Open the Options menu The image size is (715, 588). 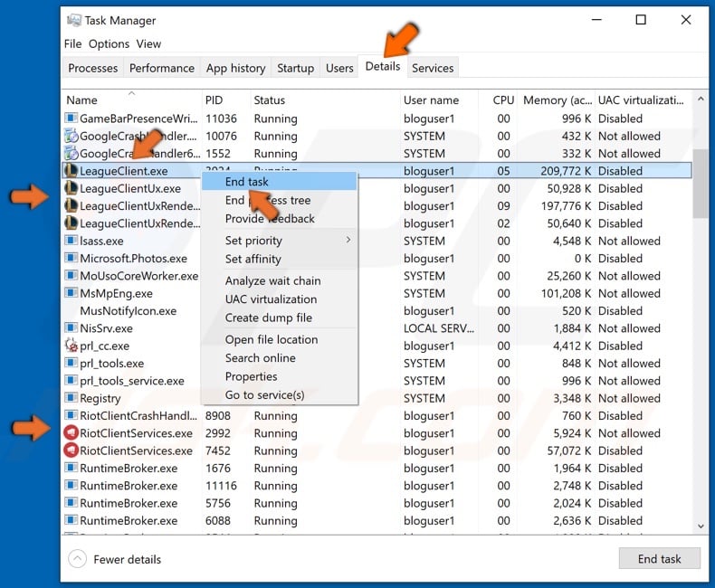(x=109, y=43)
